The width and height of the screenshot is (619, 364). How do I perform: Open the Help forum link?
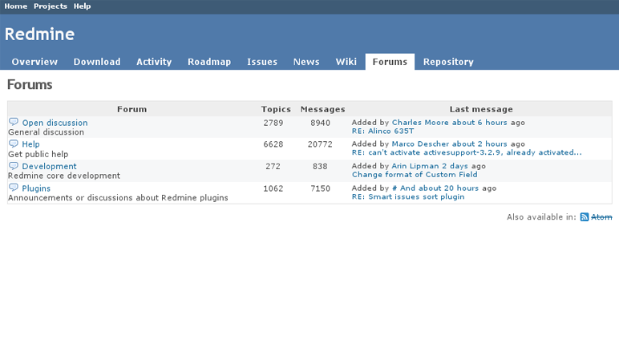pos(30,144)
